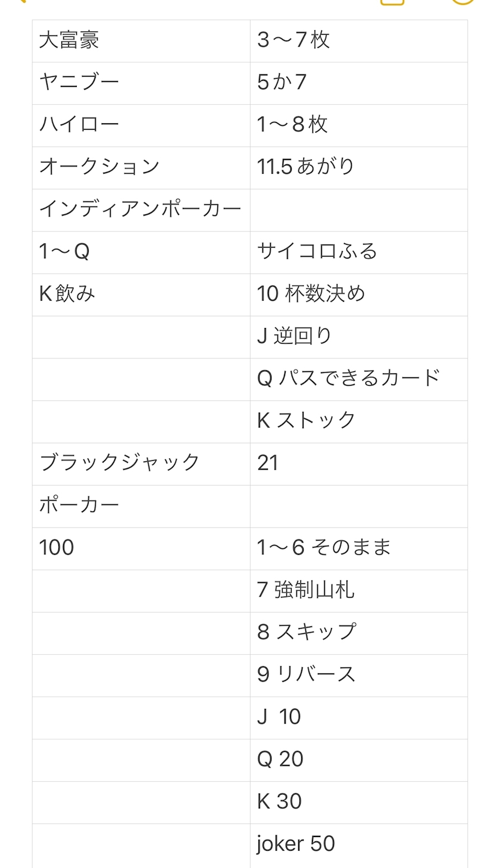Open the circular more-options icon
The width and height of the screenshot is (500, 868).
pyautogui.click(x=463, y=2)
